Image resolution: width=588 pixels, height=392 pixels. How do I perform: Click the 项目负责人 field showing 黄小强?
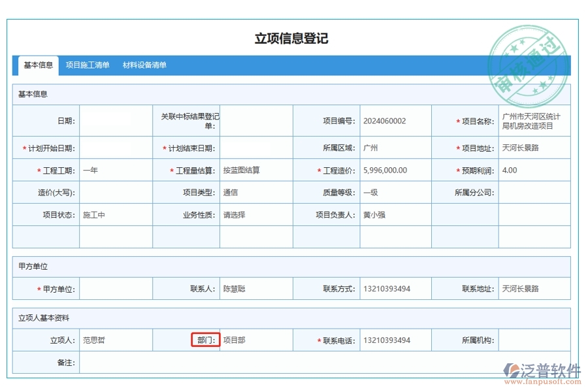[x=392, y=214]
